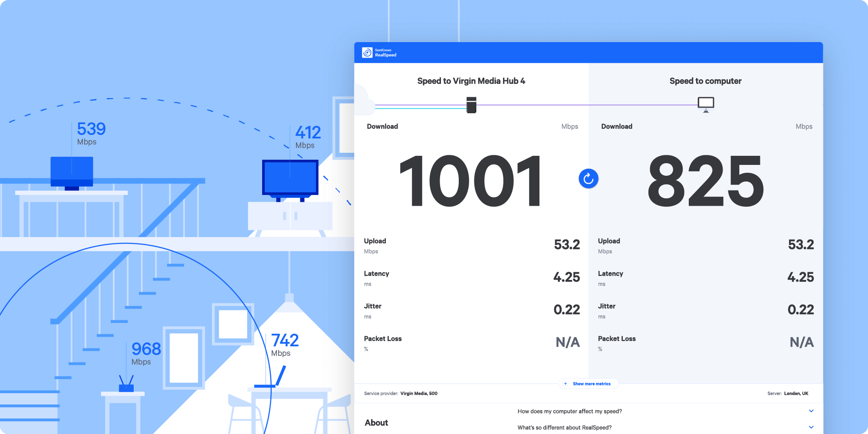Click the computer Upload value 53.2

click(801, 245)
